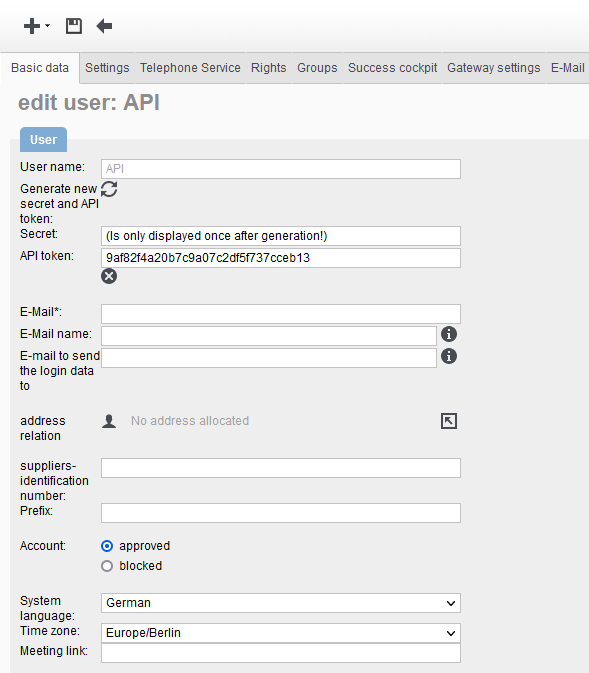
Task: Open the Gateway settings tab
Action: [x=494, y=68]
